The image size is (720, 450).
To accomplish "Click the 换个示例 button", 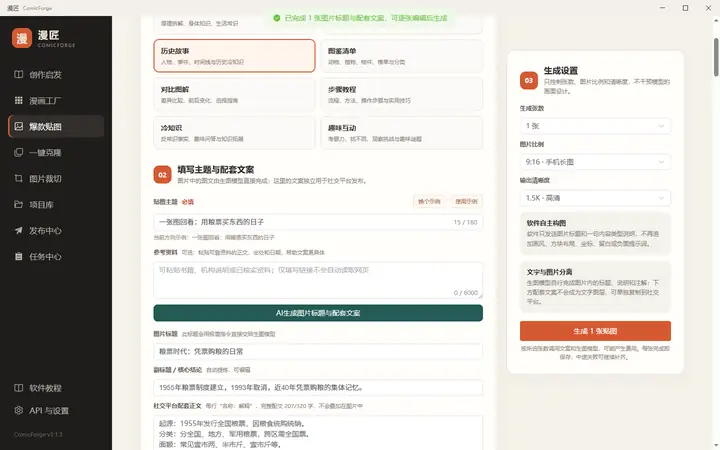I will point(429,202).
